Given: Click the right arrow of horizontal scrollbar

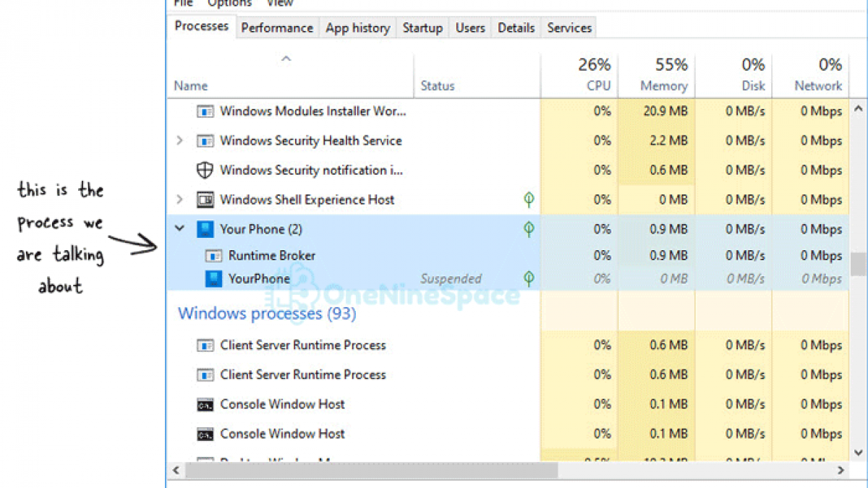Looking at the screenshot, I should [x=841, y=470].
